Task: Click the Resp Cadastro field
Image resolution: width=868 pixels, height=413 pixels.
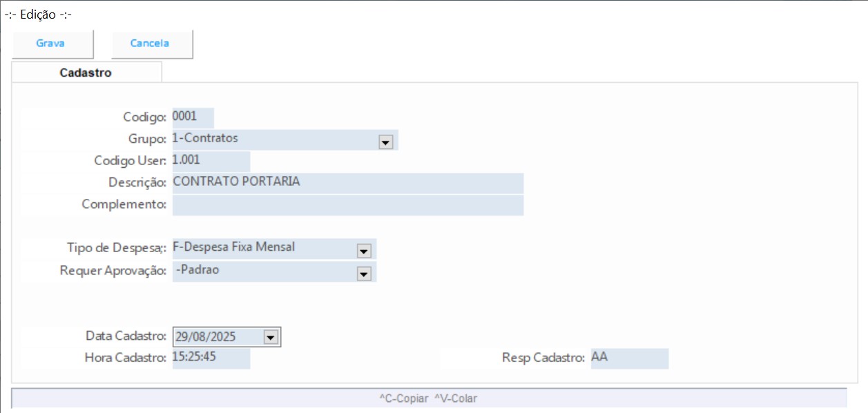Action: (628, 358)
